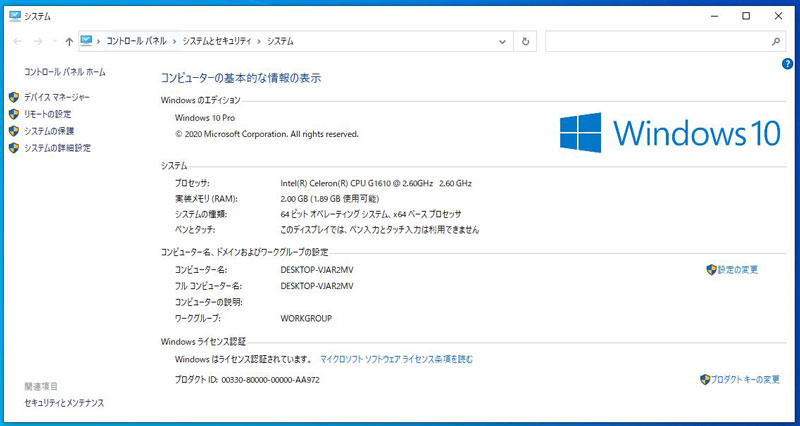Click the forward navigation arrow
The height and width of the screenshot is (426, 800).
tap(38, 42)
